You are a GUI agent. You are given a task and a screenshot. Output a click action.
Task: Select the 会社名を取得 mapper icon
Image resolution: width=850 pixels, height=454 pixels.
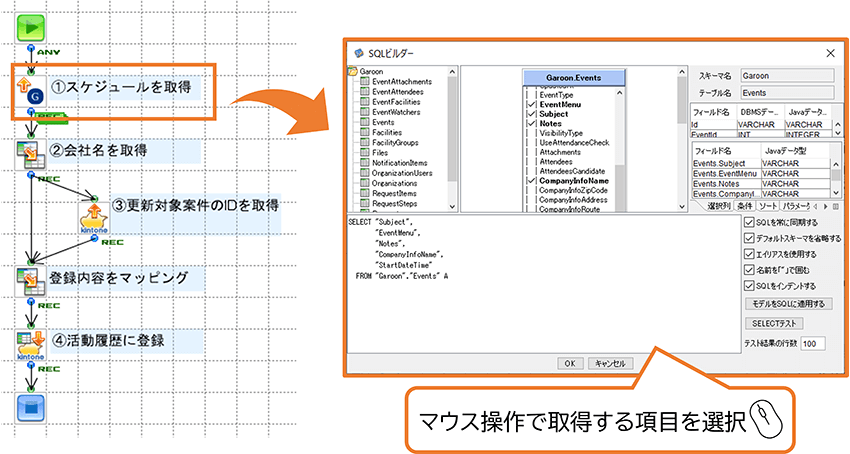[31, 154]
